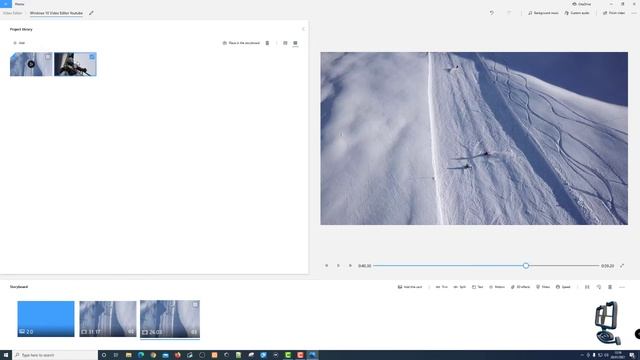This screenshot has height=360, width=640.
Task: Untick checkbox on the skier library clip
Action: (x=92, y=57)
